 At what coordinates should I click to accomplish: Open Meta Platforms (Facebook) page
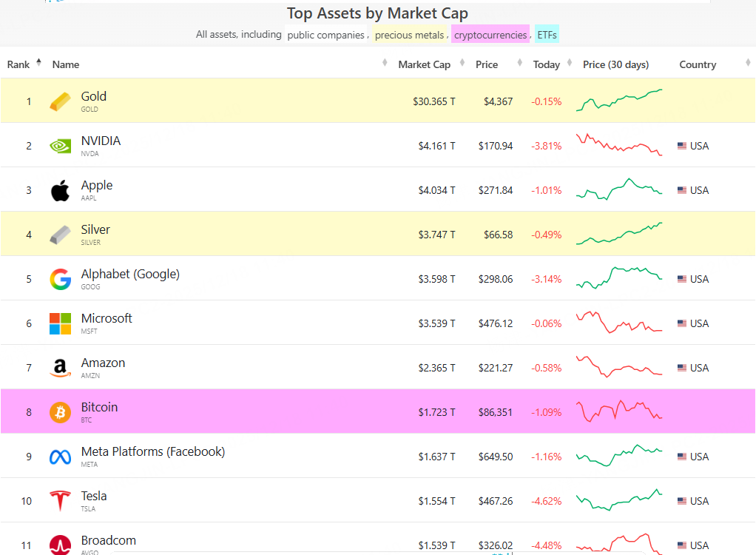point(152,451)
